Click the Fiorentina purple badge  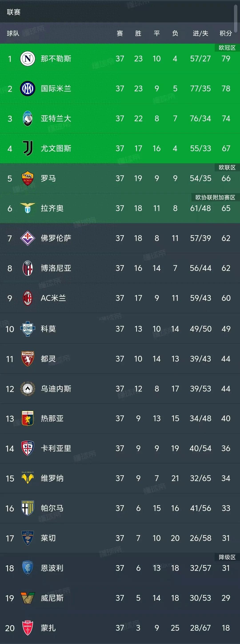(x=28, y=238)
